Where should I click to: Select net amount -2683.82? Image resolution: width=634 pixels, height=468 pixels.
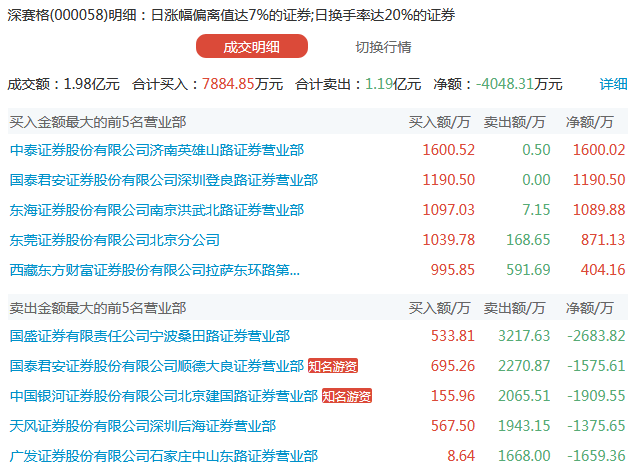click(x=596, y=336)
